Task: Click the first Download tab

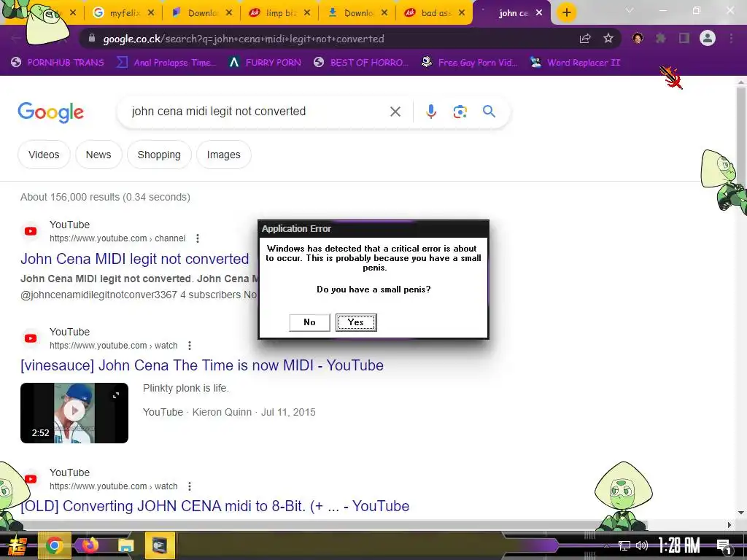Action: point(203,13)
